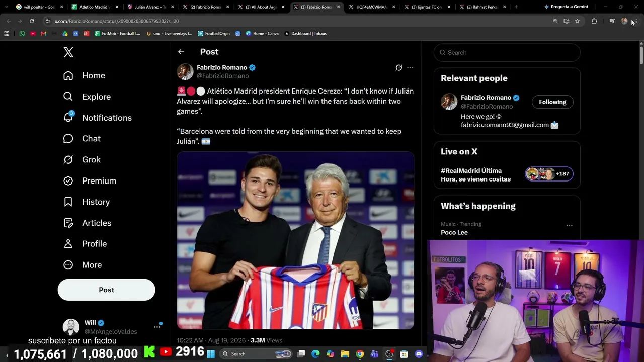Open the Chrome apps grid shortcut

coord(7,34)
